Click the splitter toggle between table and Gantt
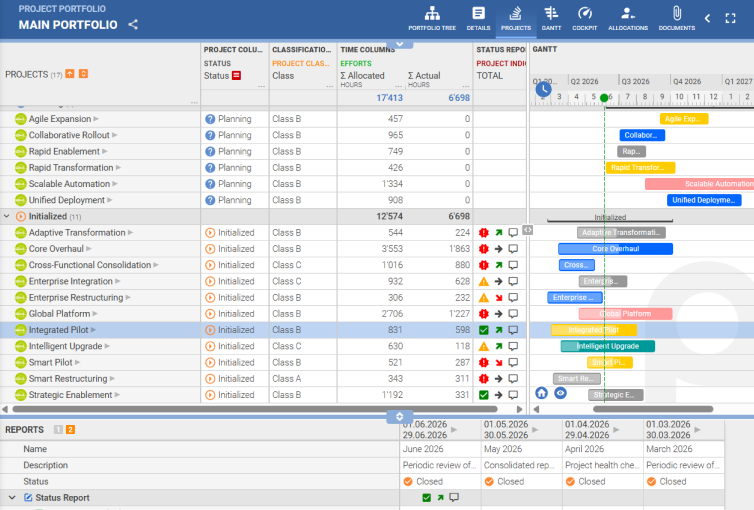Viewport: 754px width, 510px height. point(528,230)
